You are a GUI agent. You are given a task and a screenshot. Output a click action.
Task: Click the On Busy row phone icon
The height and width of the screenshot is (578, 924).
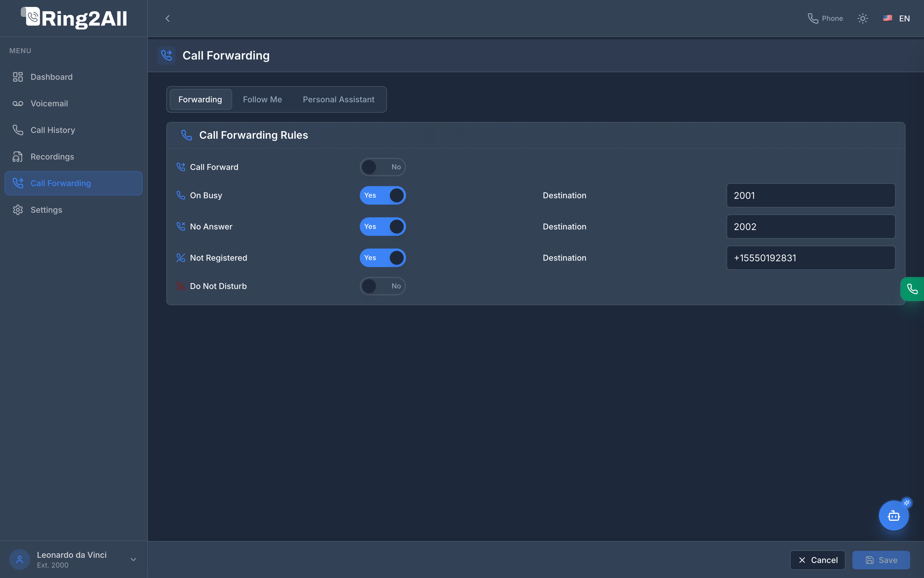point(180,195)
